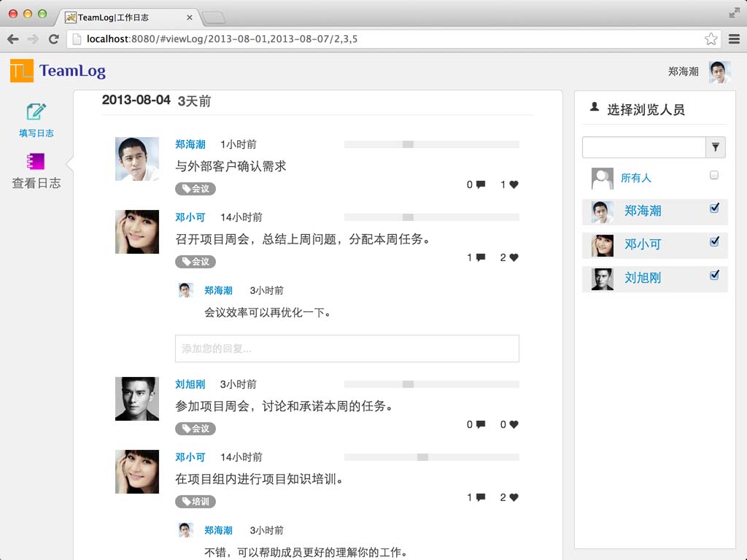The image size is (747, 560).
Task: Click the 添加您的回复 reply input field
Action: pos(346,349)
